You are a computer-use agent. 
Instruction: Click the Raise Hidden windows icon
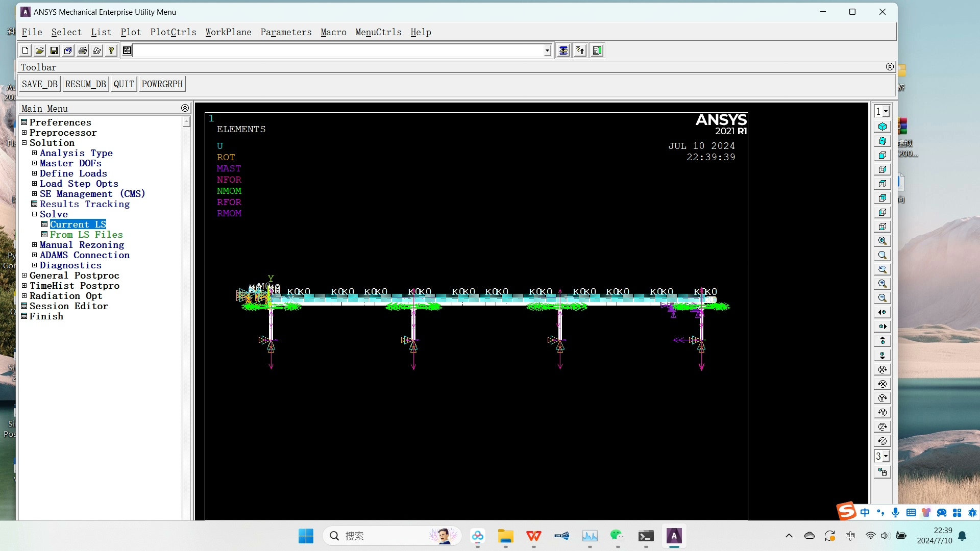pos(563,51)
